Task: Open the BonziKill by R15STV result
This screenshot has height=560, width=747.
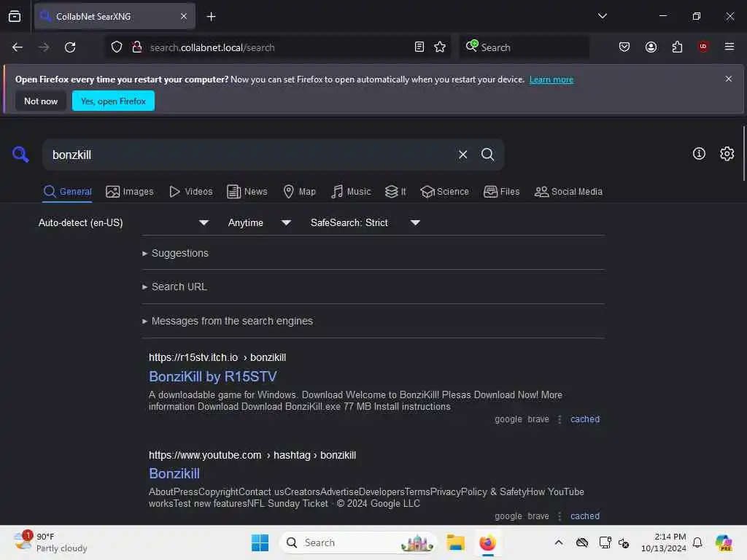Action: [212, 376]
